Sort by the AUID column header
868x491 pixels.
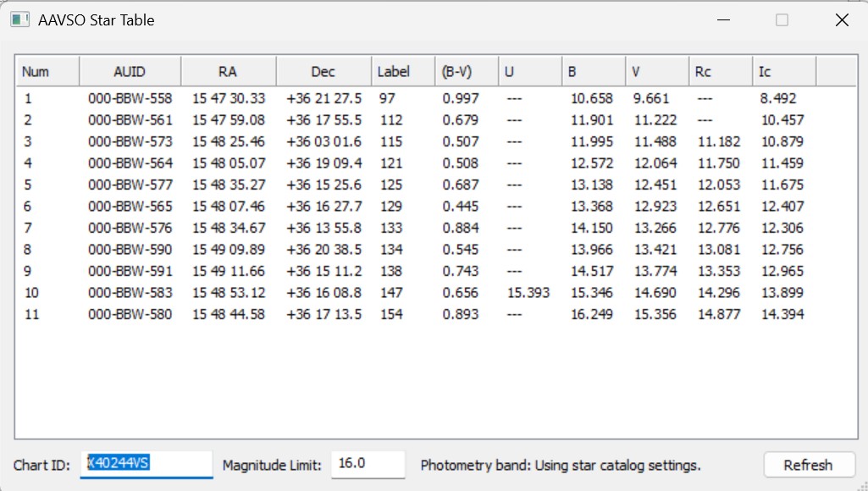(130, 72)
